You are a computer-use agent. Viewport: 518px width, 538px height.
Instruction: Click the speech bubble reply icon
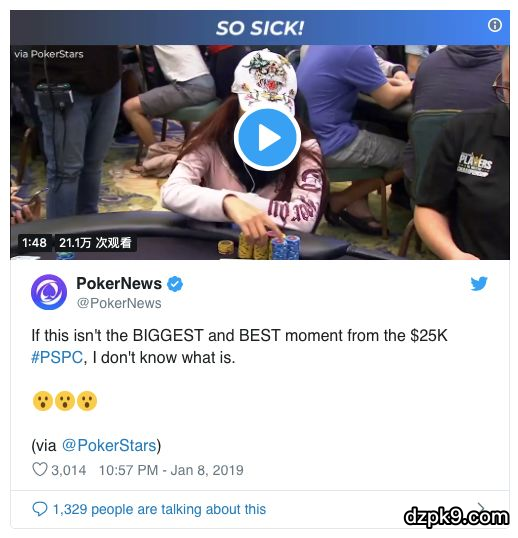[x=39, y=509]
